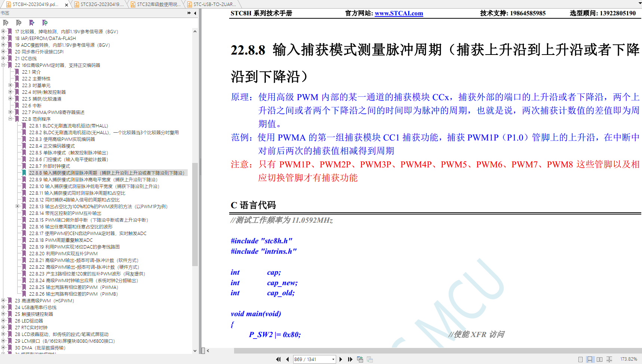
Task: Go to first page using double-left arrow
Action: 278,359
